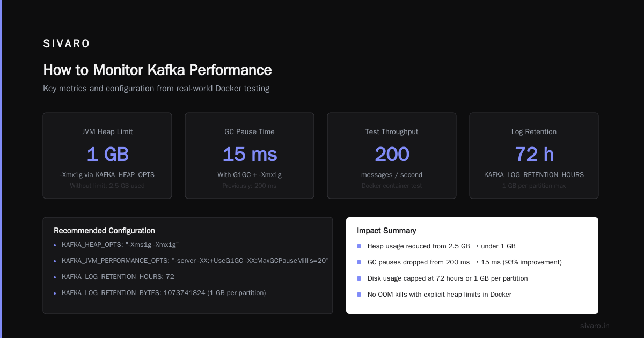Viewport: 644px width, 338px height.
Task: Click the Heap usage reduced from 2.5 GB line
Action: 442,246
